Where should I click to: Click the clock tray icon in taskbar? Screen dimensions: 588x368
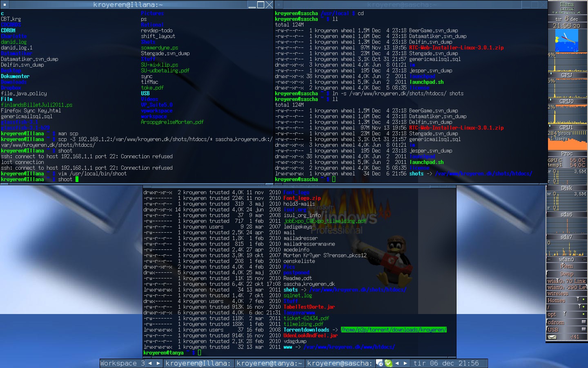tap(380, 363)
